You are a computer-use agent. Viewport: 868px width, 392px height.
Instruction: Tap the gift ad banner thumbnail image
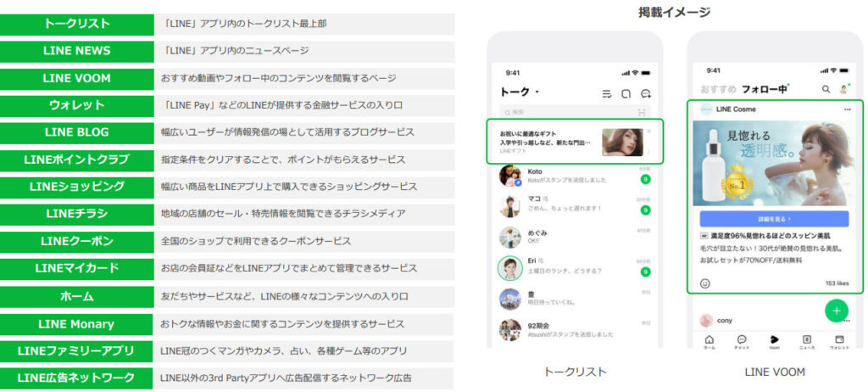coord(622,142)
